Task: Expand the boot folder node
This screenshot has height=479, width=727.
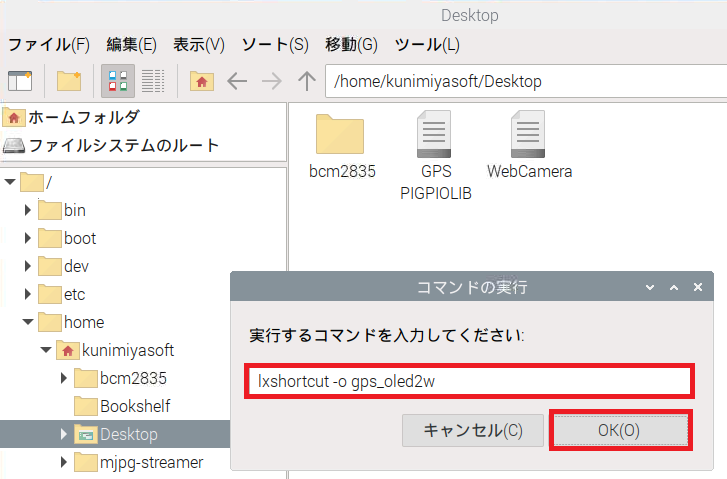Action: pos(28,238)
